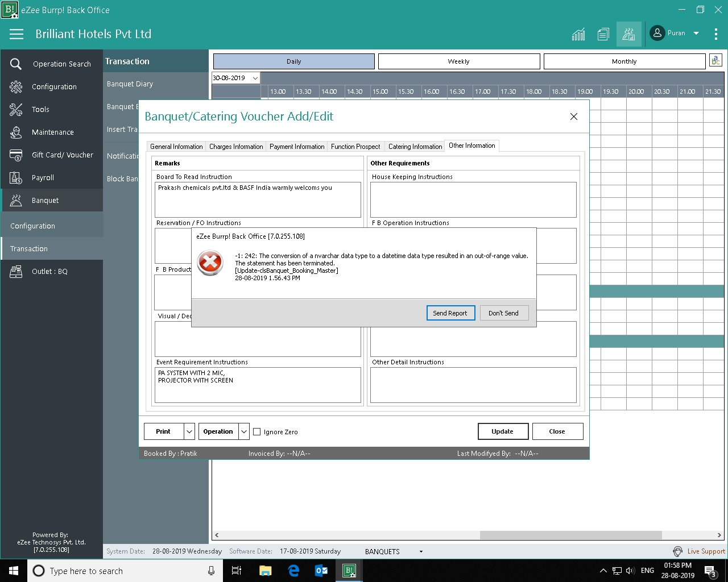Open the chart analytics icon in header
Image resolution: width=728 pixels, height=582 pixels.
pyautogui.click(x=578, y=34)
